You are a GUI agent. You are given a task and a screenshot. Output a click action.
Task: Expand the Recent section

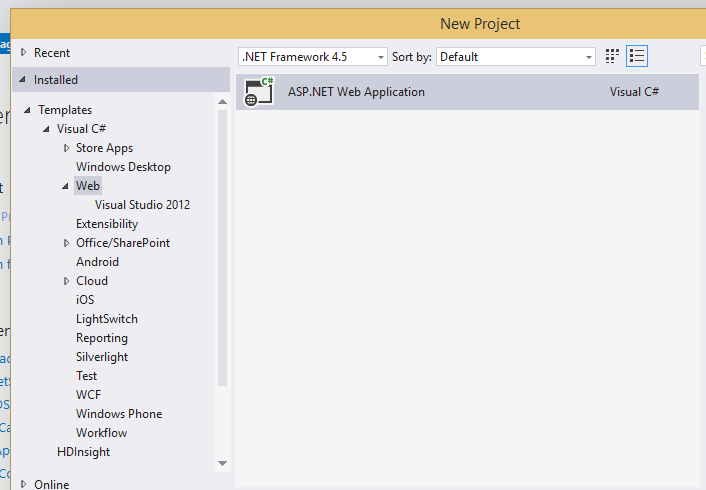coord(23,53)
